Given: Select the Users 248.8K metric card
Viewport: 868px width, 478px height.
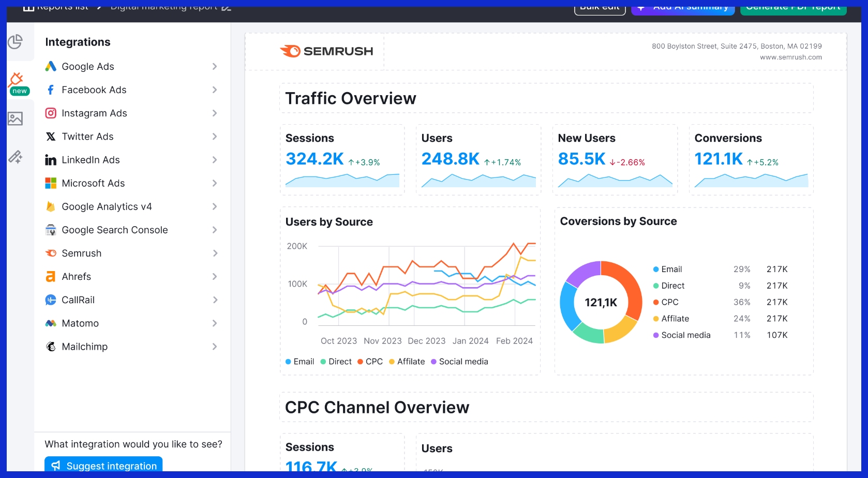Looking at the screenshot, I should (478, 160).
